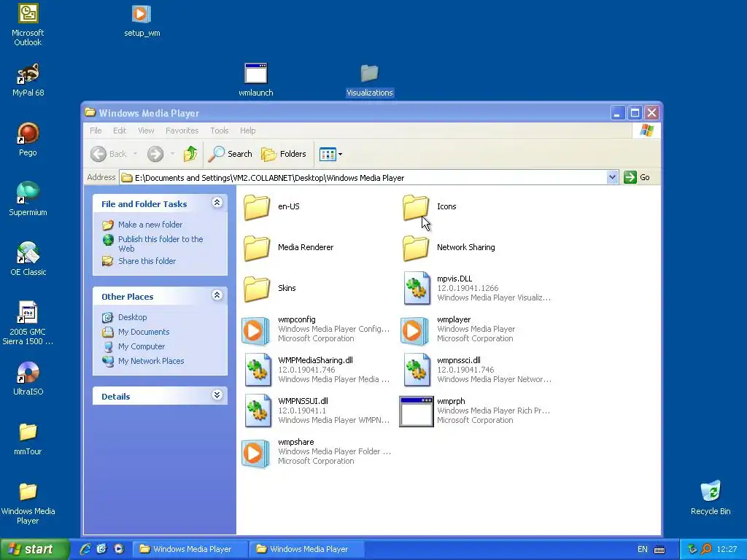Image resolution: width=747 pixels, height=560 pixels.
Task: Select the Recycle Bin icon
Action: [711, 498]
